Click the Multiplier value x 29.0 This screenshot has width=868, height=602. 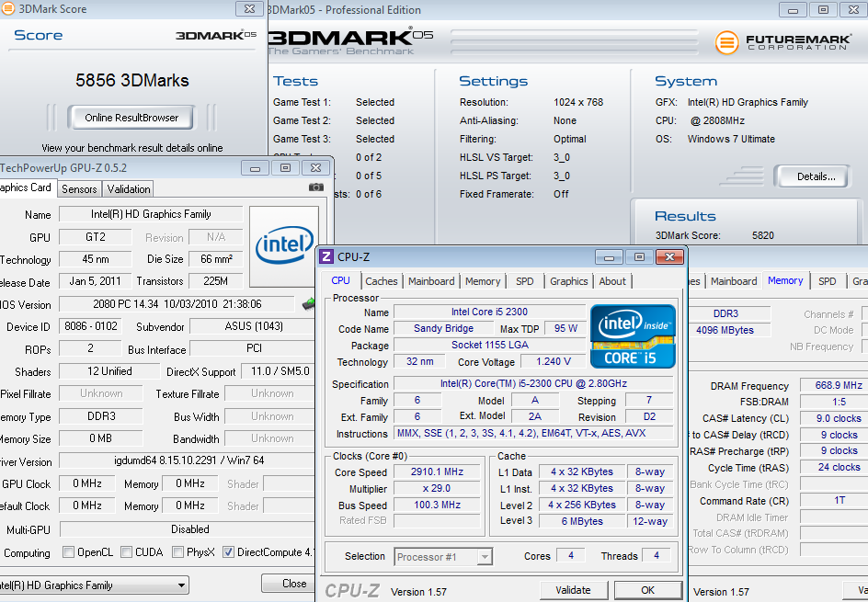click(x=437, y=489)
